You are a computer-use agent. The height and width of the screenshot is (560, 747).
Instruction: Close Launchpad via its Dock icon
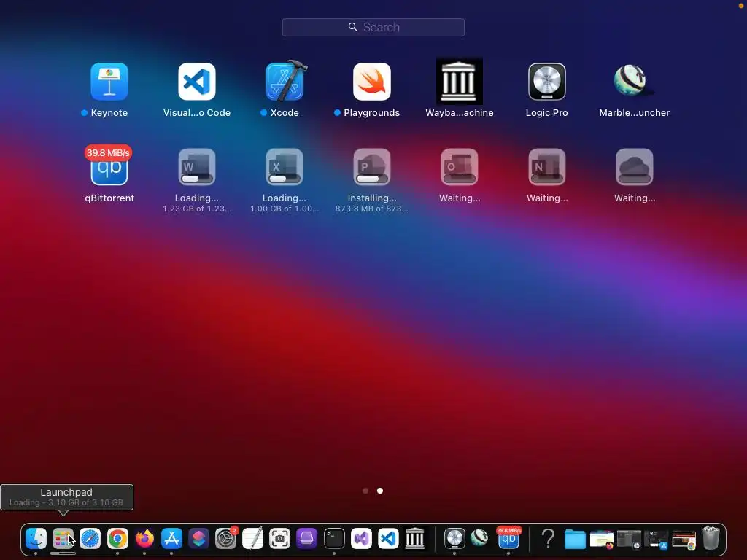pos(63,539)
